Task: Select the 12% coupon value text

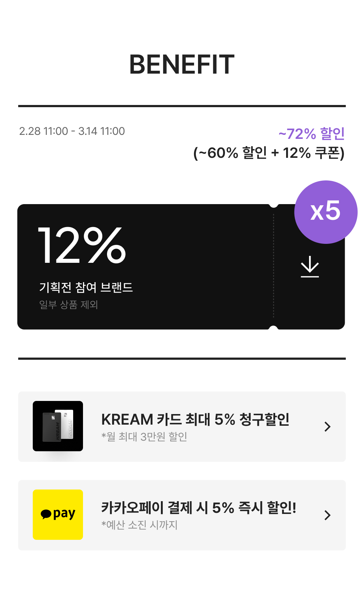Action: coord(82,245)
